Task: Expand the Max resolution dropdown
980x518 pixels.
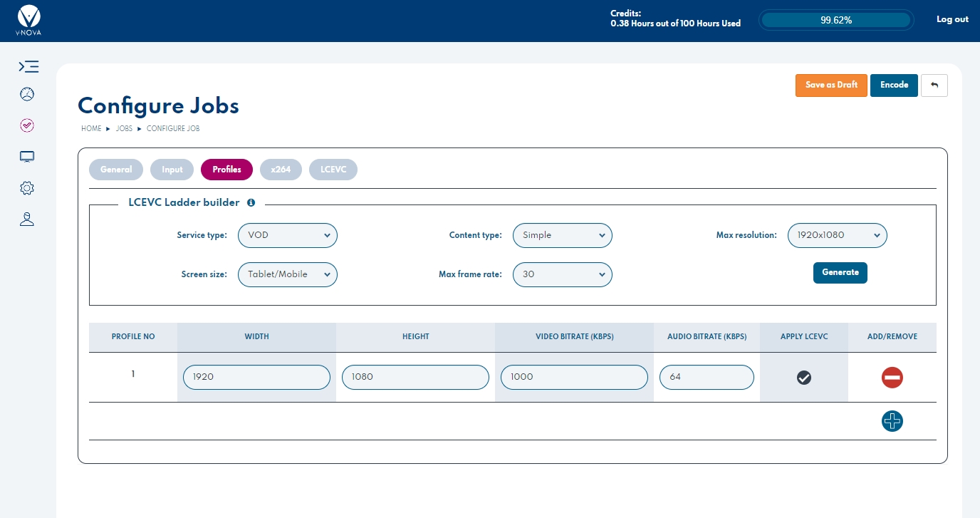Action: tap(837, 235)
